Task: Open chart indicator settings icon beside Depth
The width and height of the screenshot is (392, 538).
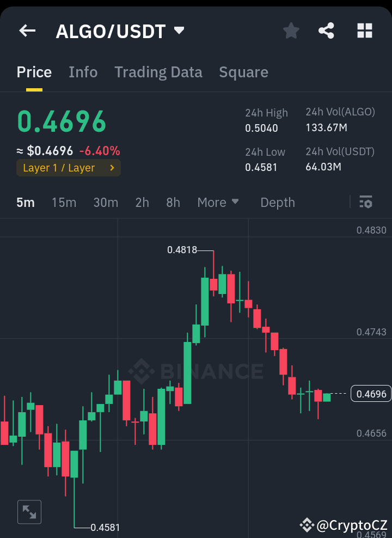Action: click(x=365, y=202)
